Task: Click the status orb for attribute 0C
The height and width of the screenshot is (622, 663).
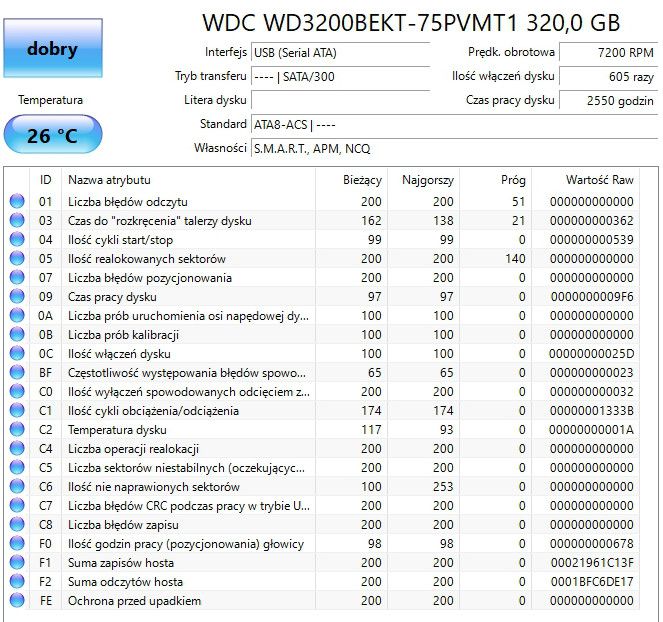Action: pos(17,353)
